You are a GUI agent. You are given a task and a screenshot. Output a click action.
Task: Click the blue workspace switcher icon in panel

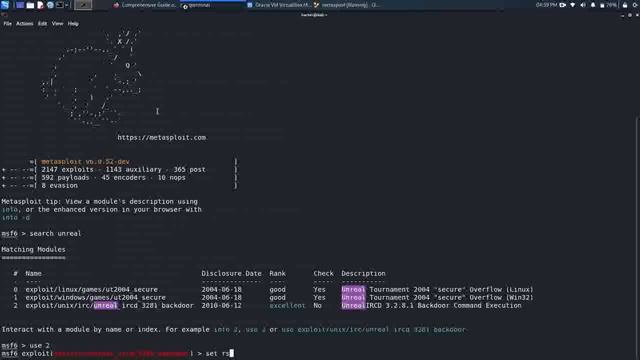pos(20,5)
